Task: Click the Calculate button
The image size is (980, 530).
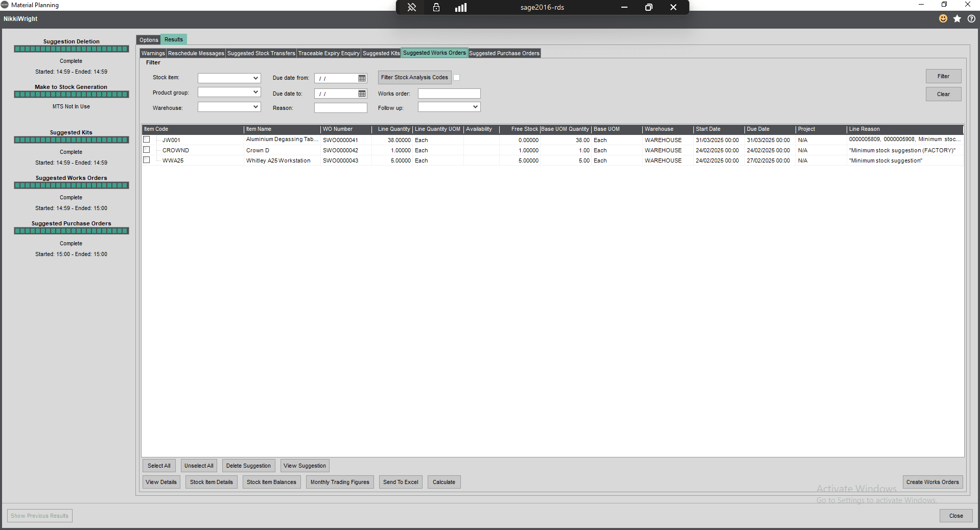Action: (x=444, y=482)
